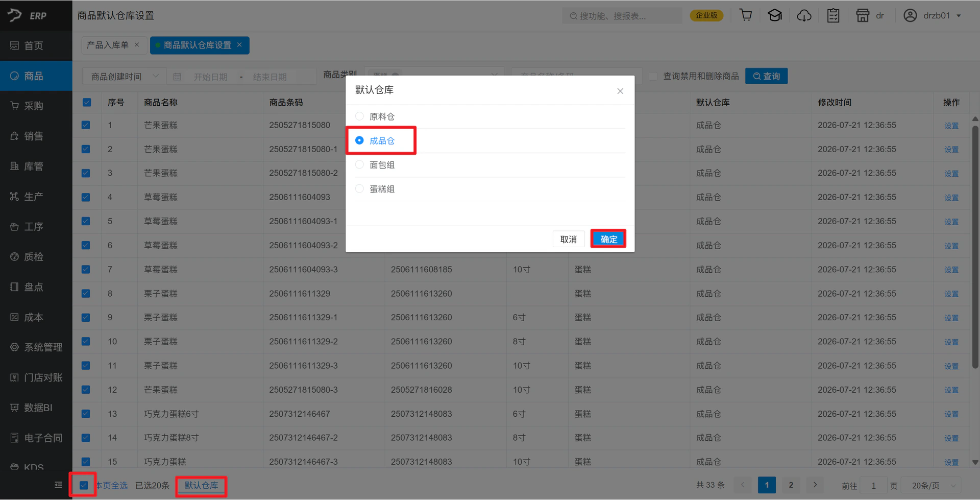This screenshot has width=980, height=500.
Task: Click the store icon beside dr
Action: point(863,15)
